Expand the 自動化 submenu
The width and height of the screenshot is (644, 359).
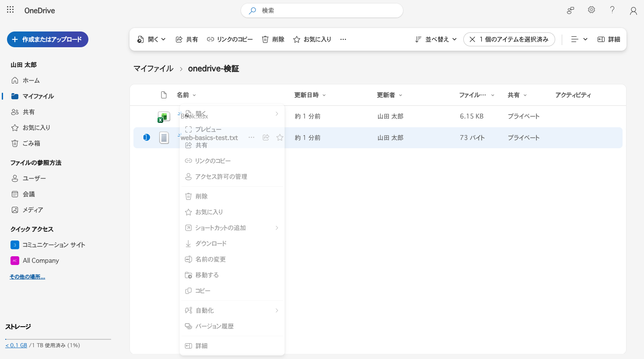(x=232, y=310)
